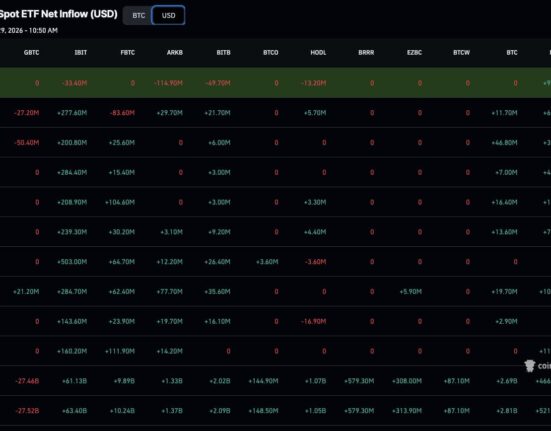Select the BRRR column header
The width and height of the screenshot is (551, 431).
(366, 52)
